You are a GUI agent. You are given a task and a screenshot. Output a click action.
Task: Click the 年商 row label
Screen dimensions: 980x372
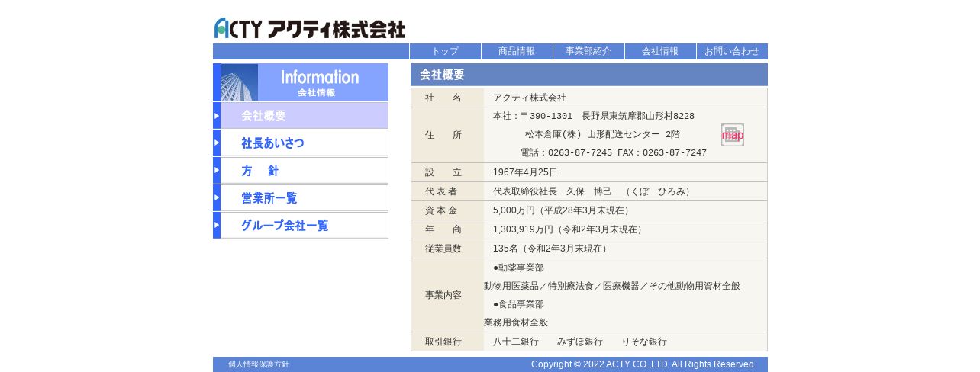point(443,229)
